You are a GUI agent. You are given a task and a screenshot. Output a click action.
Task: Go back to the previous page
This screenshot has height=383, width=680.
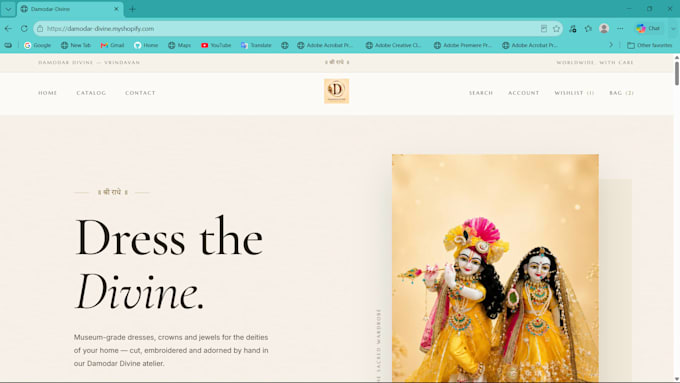coord(8,29)
